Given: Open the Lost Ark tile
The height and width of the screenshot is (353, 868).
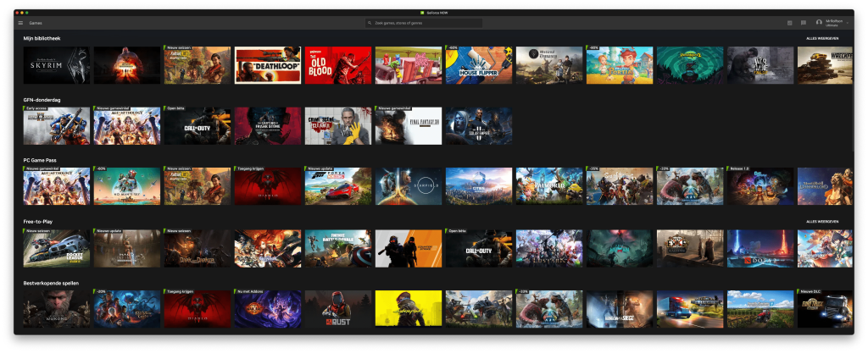Looking at the screenshot, I should click(549, 249).
